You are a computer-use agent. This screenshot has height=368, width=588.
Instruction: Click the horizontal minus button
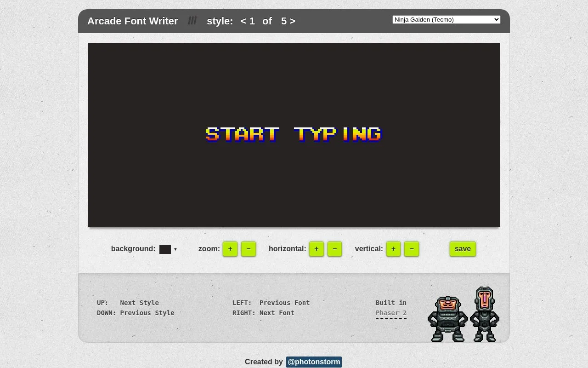[334, 249]
